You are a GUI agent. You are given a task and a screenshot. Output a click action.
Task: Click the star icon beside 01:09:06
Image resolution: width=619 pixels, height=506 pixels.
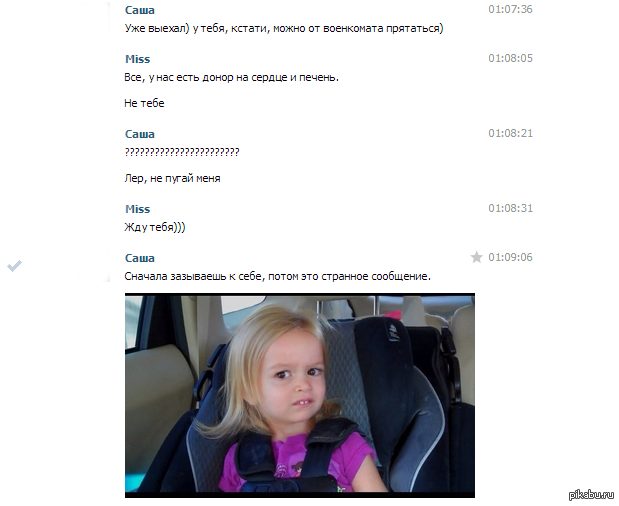point(476,257)
